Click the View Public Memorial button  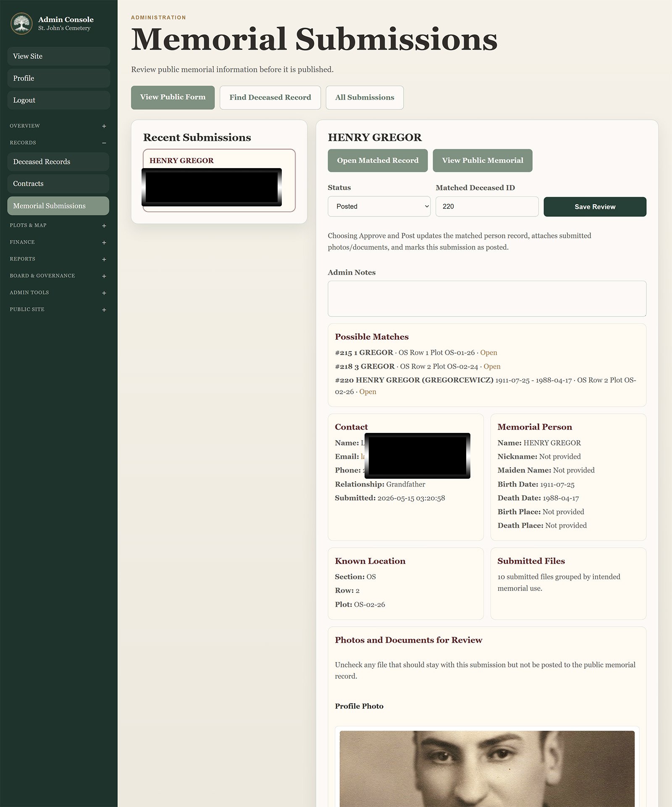click(483, 161)
